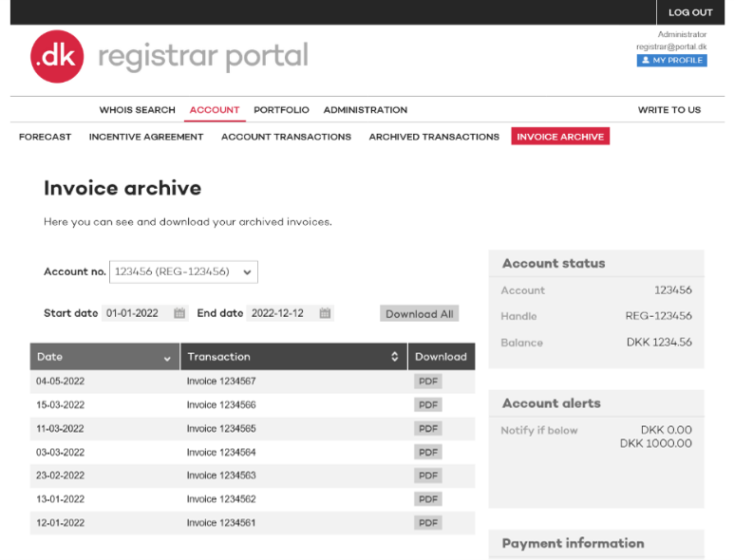Sort table by Transaction column header
Image resolution: width=734 pixels, height=560 pixels.
click(x=292, y=357)
